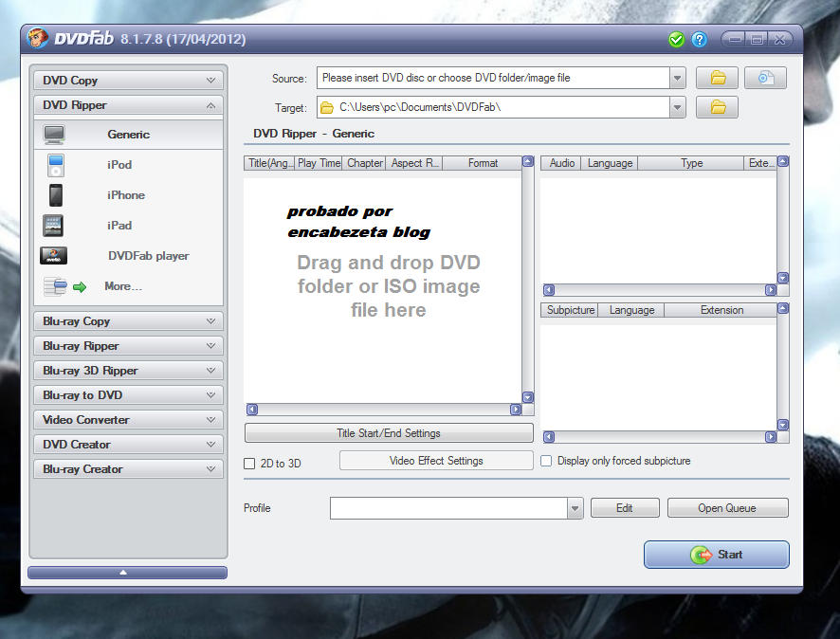The width and height of the screenshot is (840, 639).
Task: Open source image file disc icon button
Action: [x=765, y=78]
